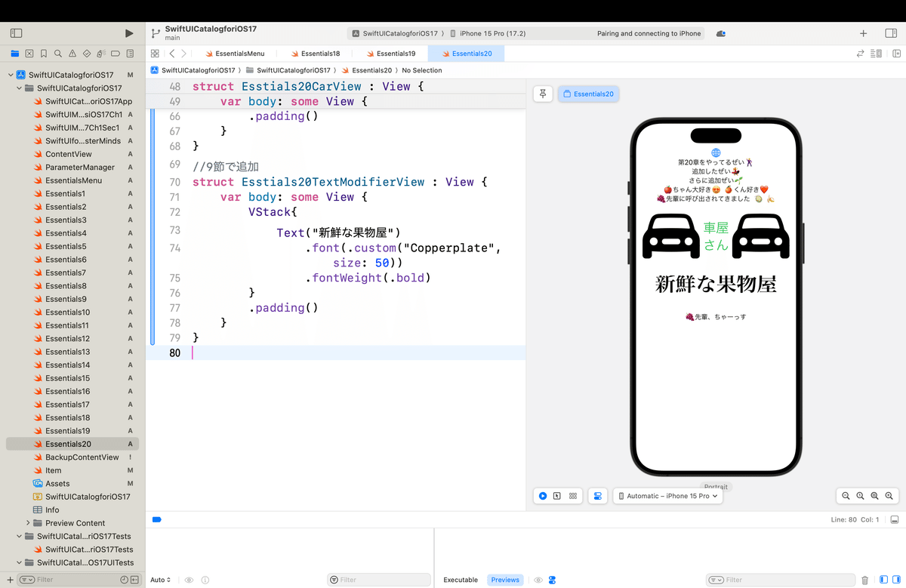Toggle breakpoints activation indicator
906x588 pixels.
[x=157, y=520]
